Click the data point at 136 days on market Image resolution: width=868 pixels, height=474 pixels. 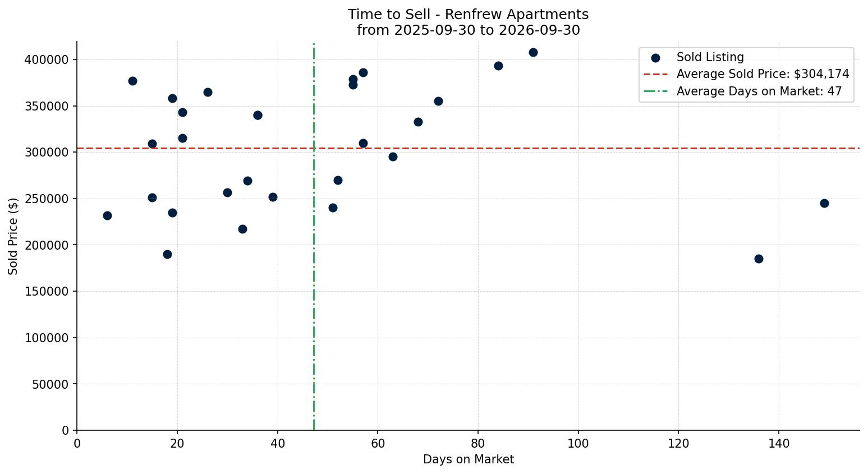click(759, 259)
